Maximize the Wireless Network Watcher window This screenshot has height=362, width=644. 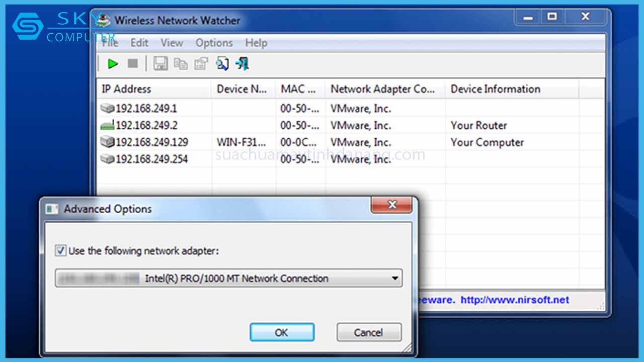tap(552, 17)
